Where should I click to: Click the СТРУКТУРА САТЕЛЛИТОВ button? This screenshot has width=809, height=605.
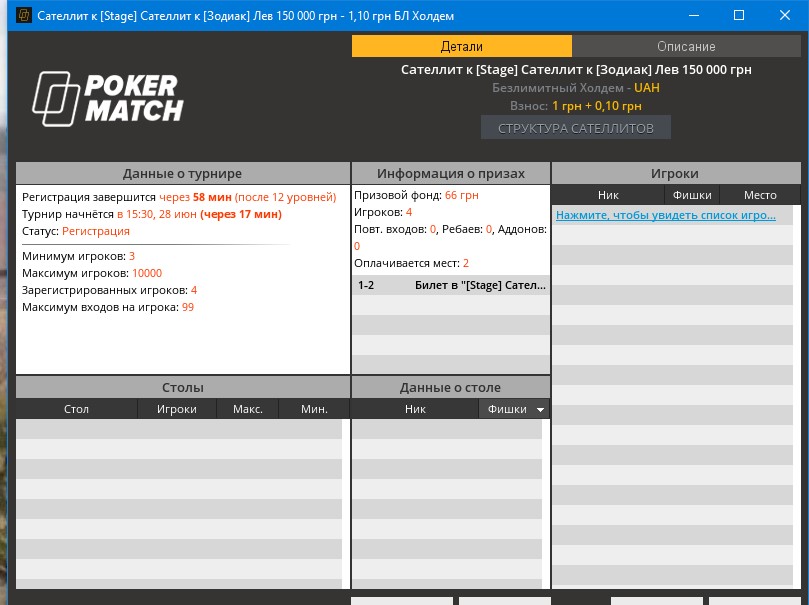576,128
